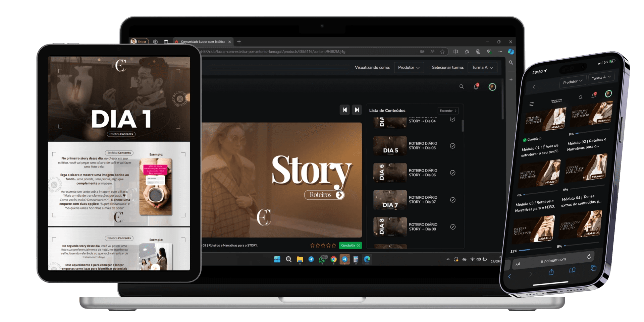Open bookmarks in the phone's Safari toolbar
The height and width of the screenshot is (322, 644).
coord(572,270)
